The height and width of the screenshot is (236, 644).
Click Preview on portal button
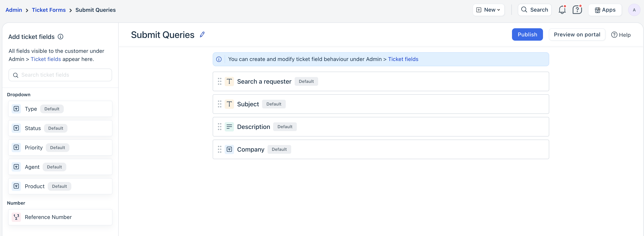[577, 34]
